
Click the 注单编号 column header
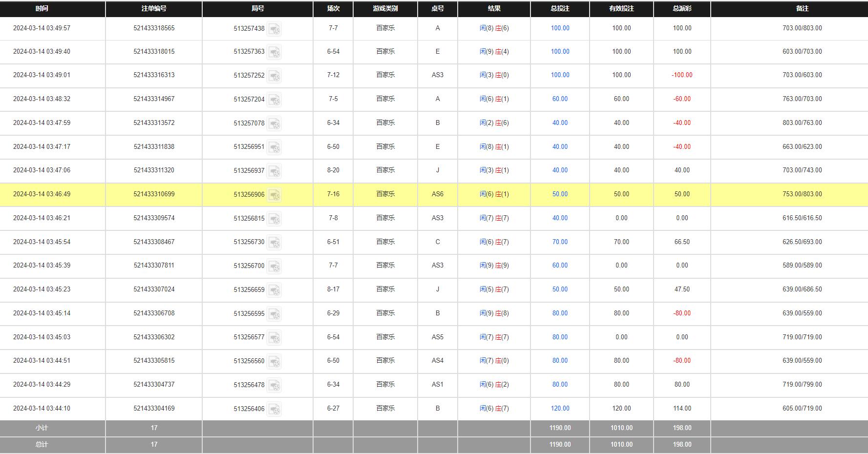coord(154,8)
